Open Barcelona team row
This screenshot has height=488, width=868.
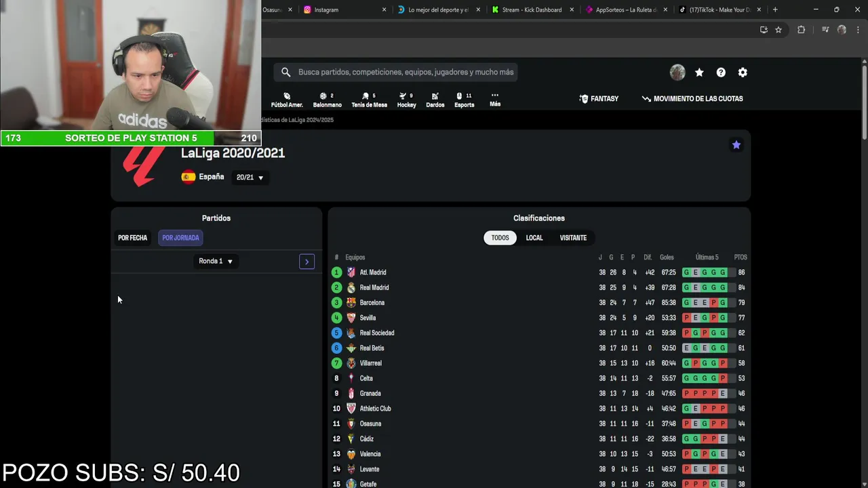(539, 303)
